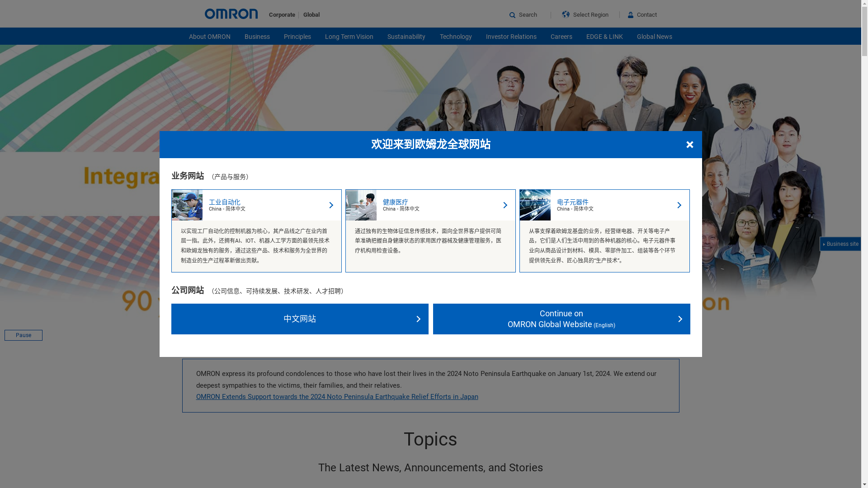Image resolution: width=868 pixels, height=488 pixels.
Task: Pause the banner slideshow
Action: tap(24, 335)
